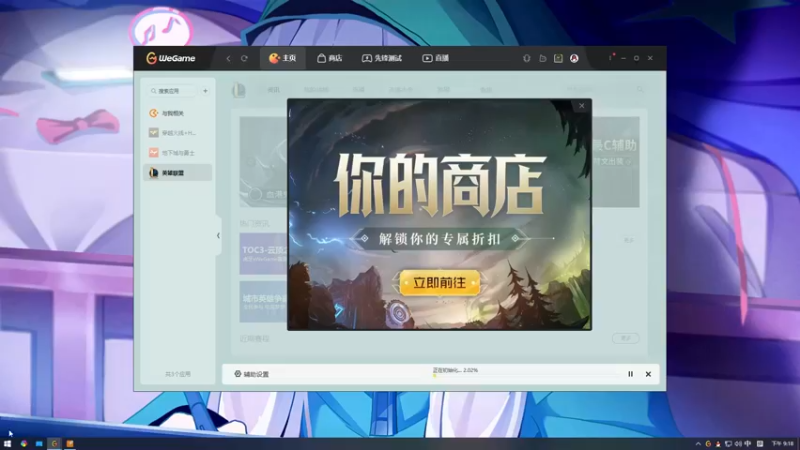Click the 中 input method indicator
Image resolution: width=800 pixels, height=450 pixels.
[x=747, y=444]
